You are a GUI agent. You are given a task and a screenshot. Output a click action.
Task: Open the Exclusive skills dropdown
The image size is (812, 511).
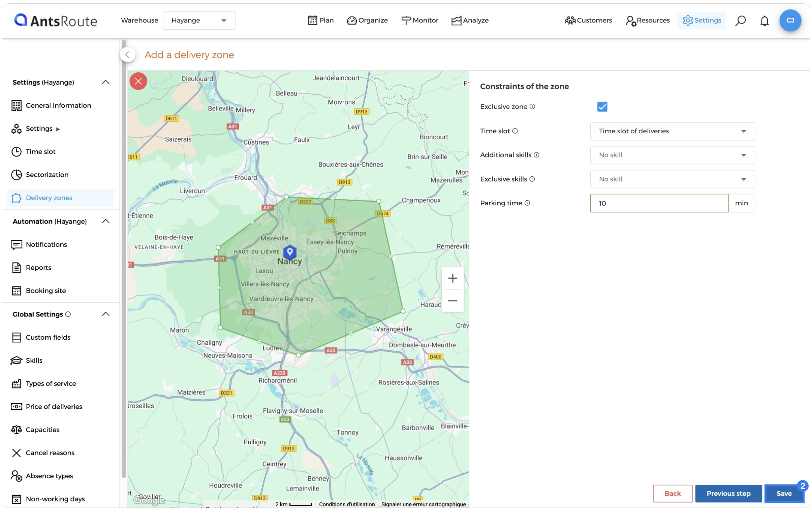point(673,179)
